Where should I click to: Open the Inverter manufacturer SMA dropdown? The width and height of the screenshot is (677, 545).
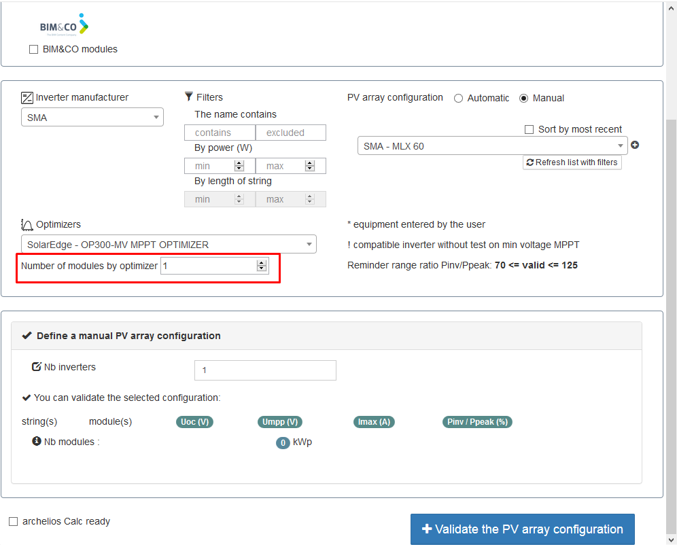(92, 117)
